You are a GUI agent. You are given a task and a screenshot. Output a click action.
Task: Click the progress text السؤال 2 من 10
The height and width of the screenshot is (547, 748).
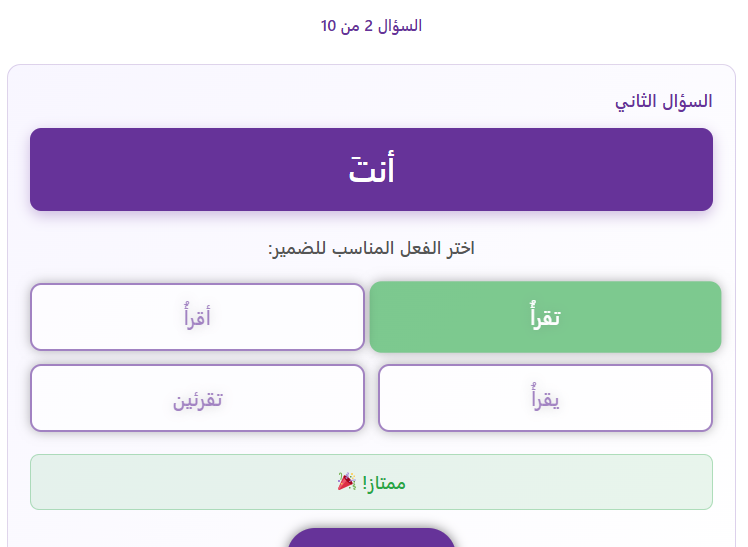click(x=371, y=26)
